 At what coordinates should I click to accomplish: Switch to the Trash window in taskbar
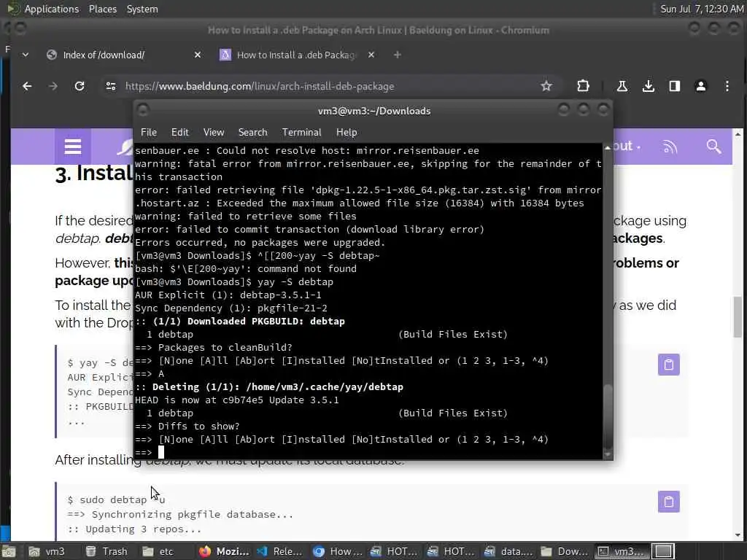pos(107,551)
